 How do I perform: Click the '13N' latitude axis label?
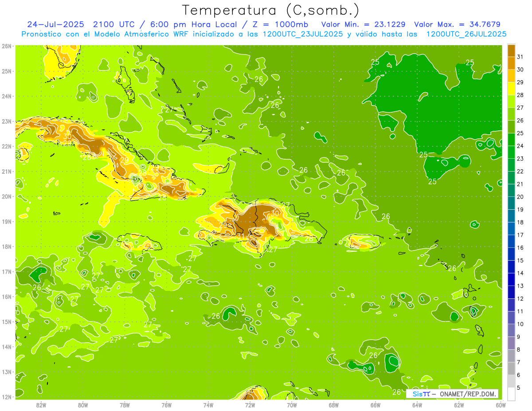tap(7, 372)
